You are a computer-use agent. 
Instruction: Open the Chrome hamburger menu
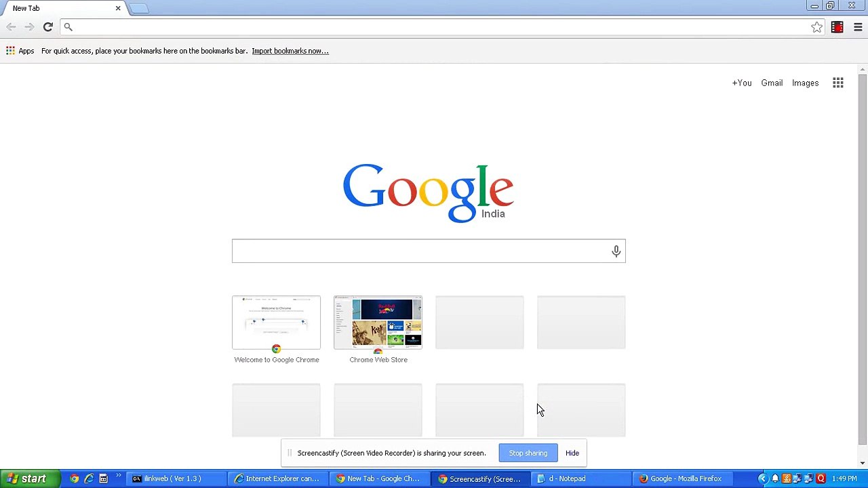[x=858, y=27]
